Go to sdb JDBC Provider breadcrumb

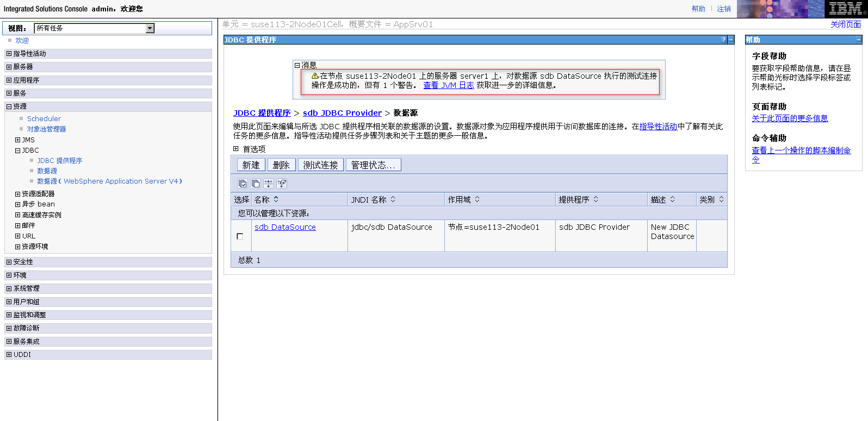coord(342,113)
